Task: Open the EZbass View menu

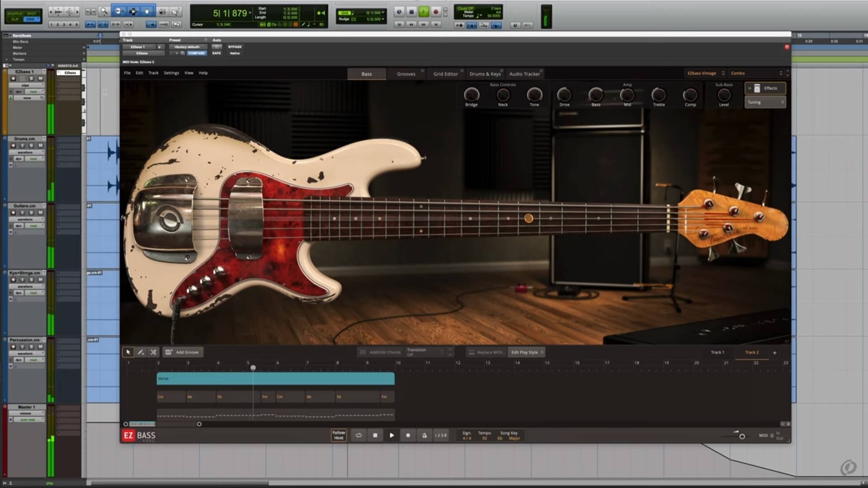Action: tap(189, 73)
